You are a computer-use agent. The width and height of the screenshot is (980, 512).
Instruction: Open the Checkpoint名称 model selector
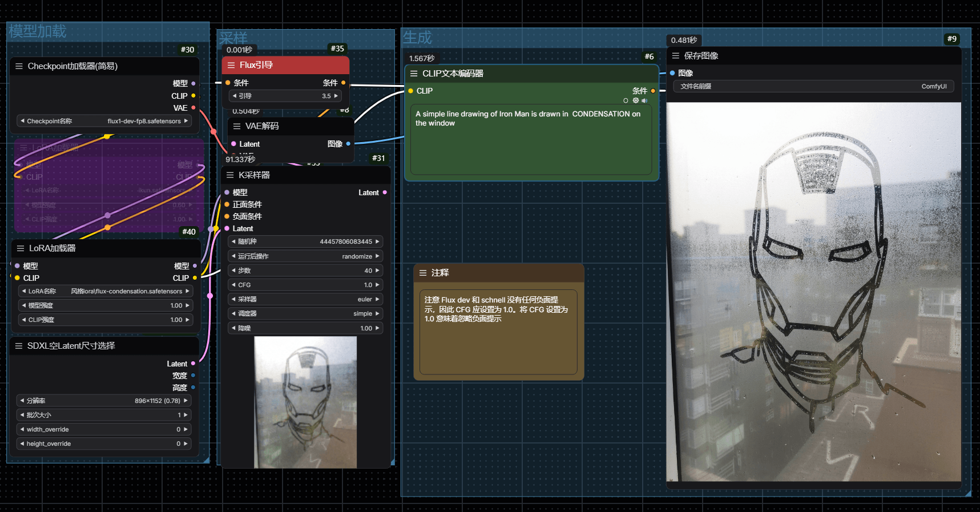[104, 121]
